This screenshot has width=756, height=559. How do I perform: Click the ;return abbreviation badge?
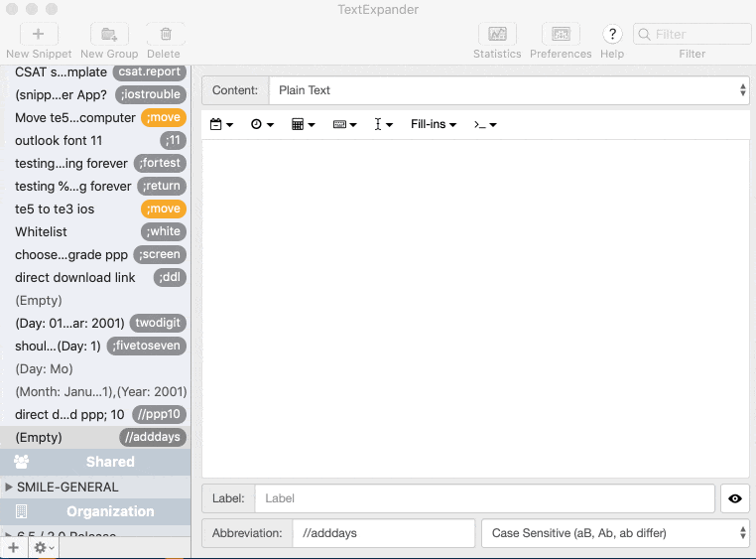pyautogui.click(x=162, y=186)
